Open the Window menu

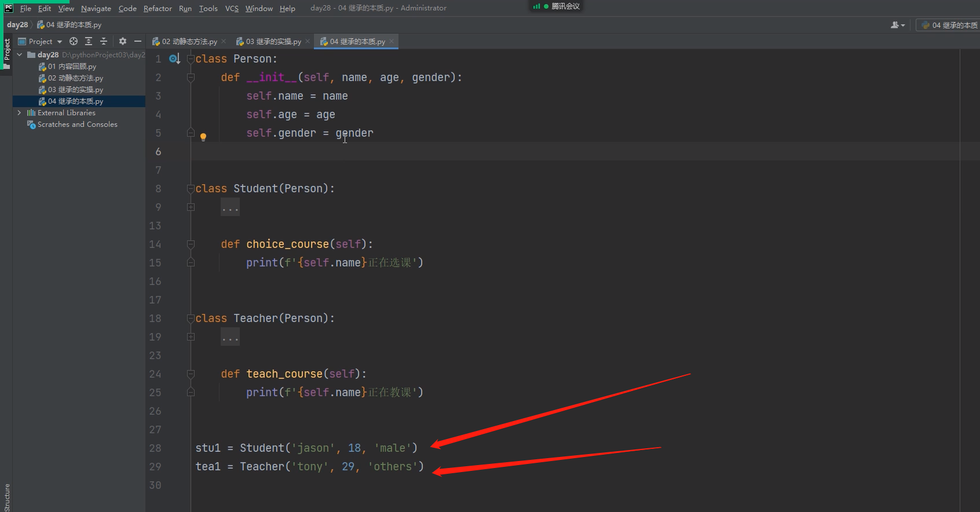click(259, 8)
